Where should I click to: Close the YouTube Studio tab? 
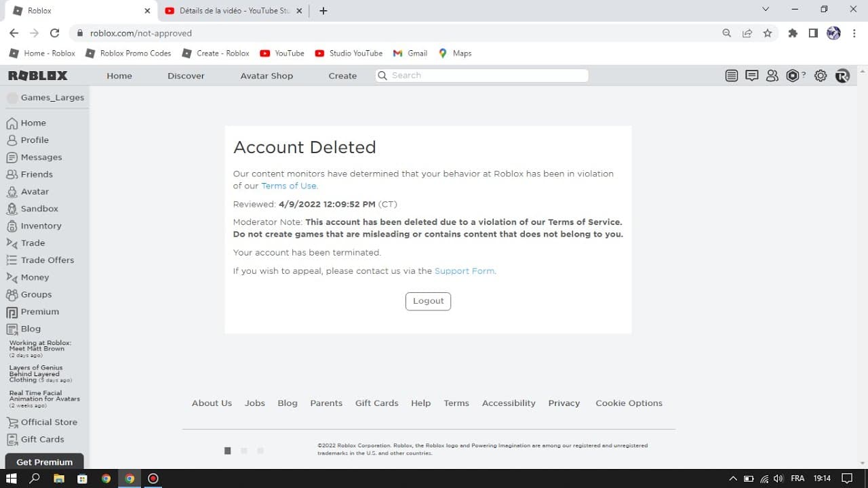coord(299,11)
